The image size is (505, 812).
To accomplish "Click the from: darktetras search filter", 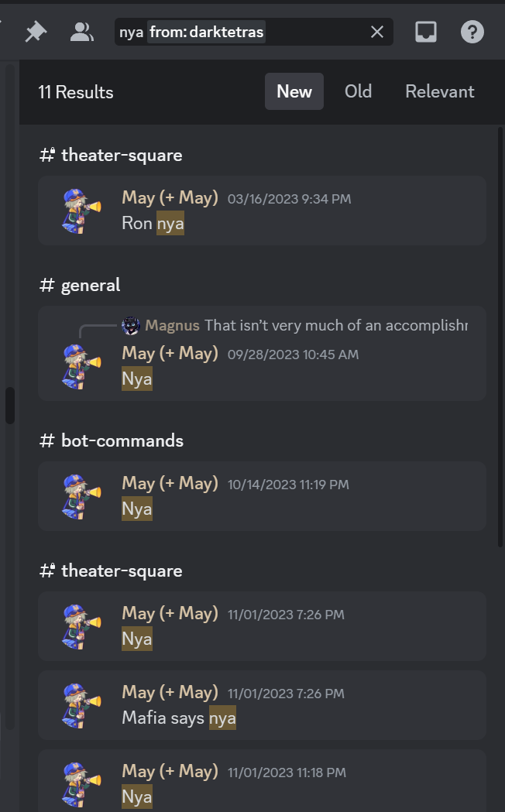I will click(206, 32).
